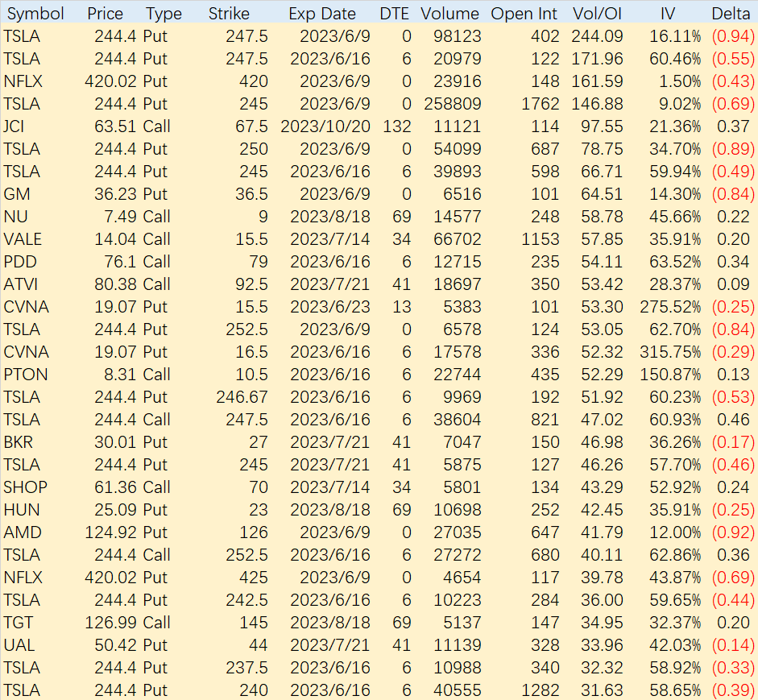Select the Symbol column header
The width and height of the screenshot is (758, 700).
pyautogui.click(x=35, y=14)
